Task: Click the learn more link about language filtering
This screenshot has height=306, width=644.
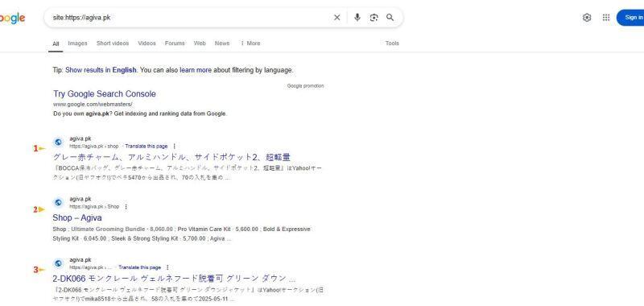Action: (196, 70)
